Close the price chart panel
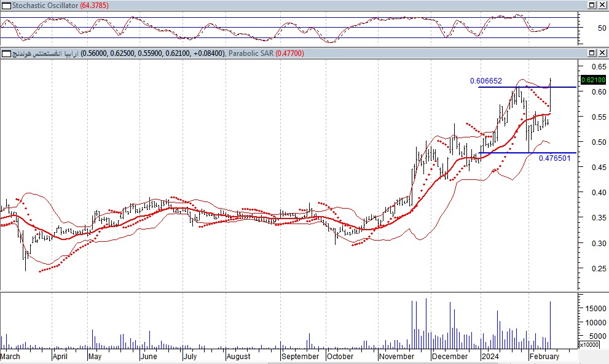 click(602, 53)
